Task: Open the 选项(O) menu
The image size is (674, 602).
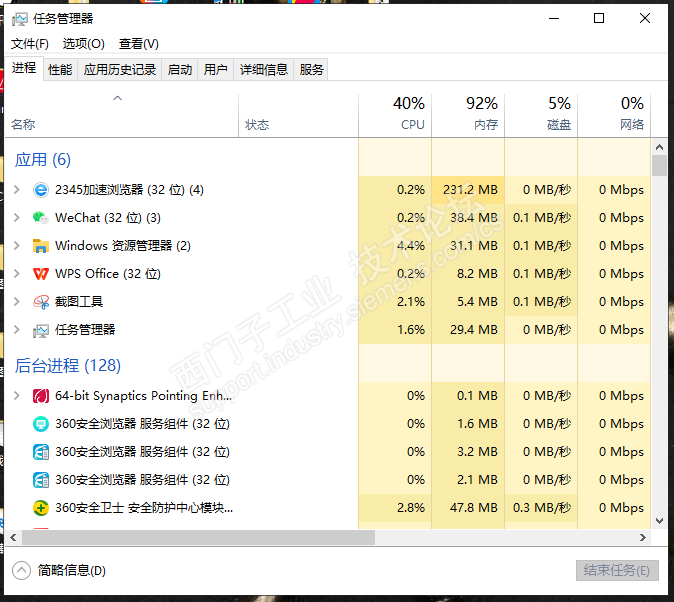Action: point(84,44)
